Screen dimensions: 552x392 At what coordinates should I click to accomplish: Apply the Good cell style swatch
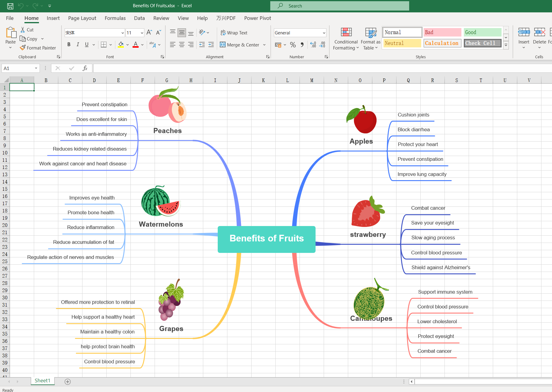[x=482, y=32]
